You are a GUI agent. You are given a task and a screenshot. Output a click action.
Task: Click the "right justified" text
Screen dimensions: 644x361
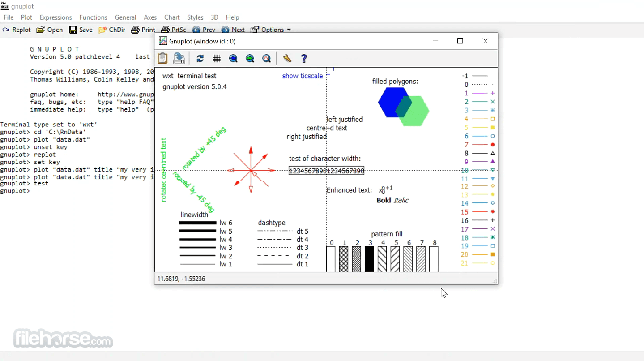coord(307,137)
